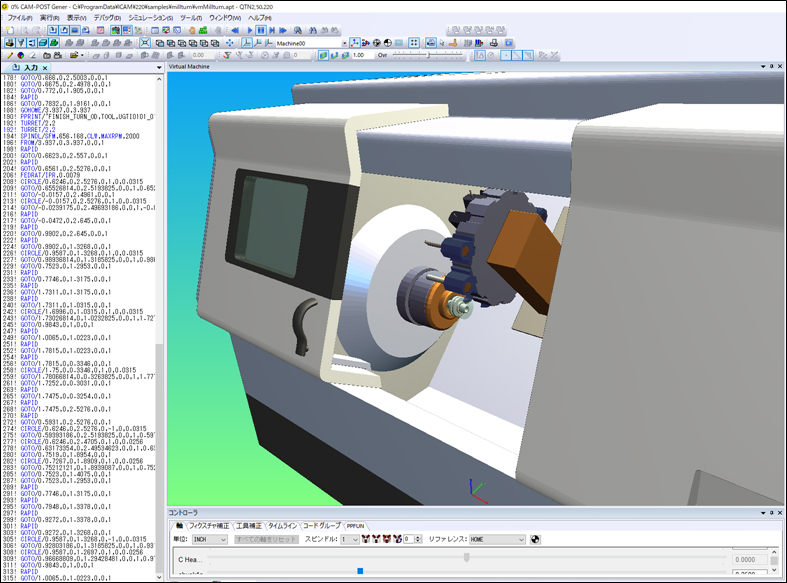Open the スピンドル number dropdown
787x583 pixels.
pos(349,539)
